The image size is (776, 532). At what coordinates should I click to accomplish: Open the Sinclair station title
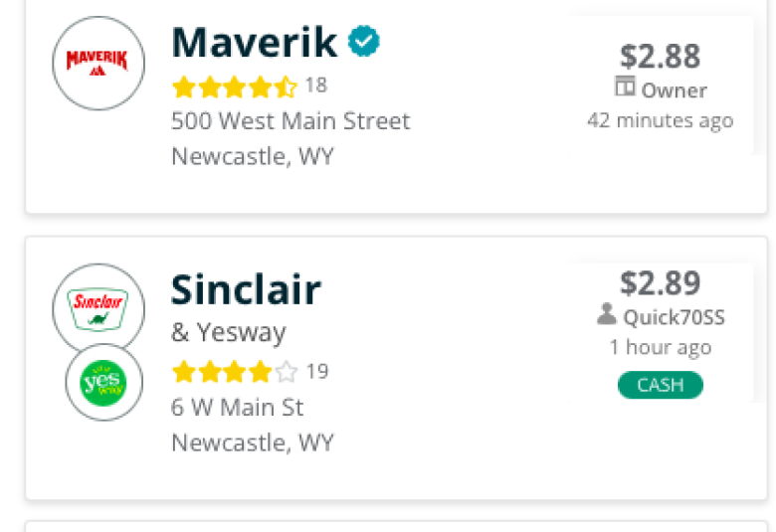click(246, 289)
